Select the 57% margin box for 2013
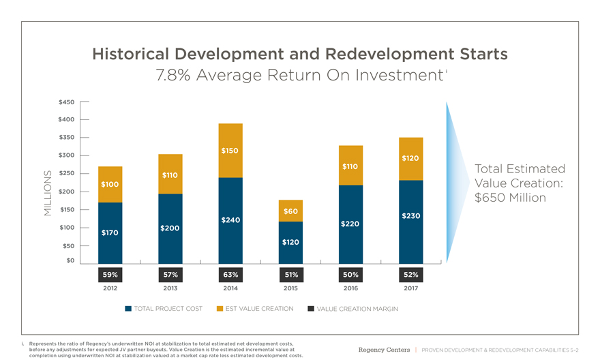 (x=170, y=275)
